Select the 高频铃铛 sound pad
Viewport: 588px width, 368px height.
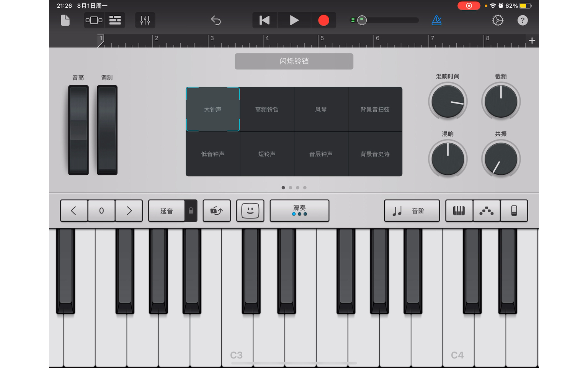point(267,109)
